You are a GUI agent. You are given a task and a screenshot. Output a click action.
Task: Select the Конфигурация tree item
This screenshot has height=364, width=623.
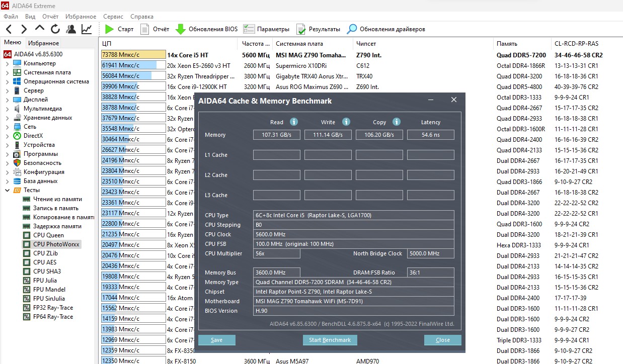(x=38, y=172)
